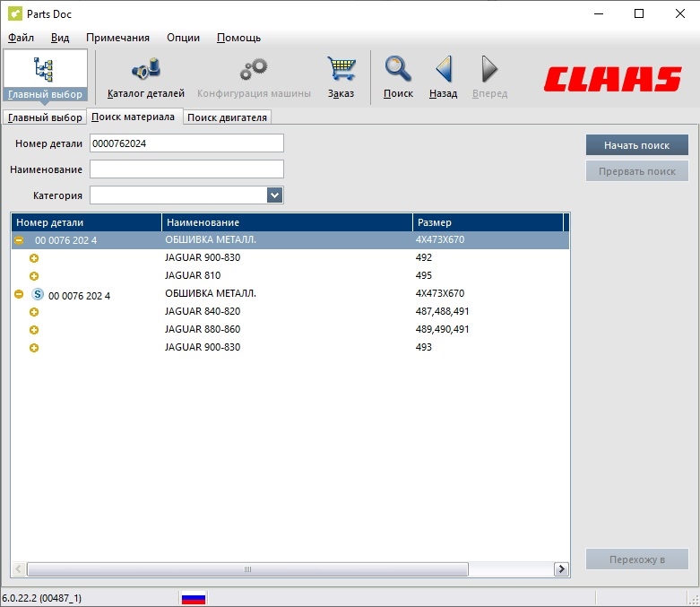Select the first ОБШИВКА МЕТАЛЛ. name cell in highlighted row
The width and height of the screenshot is (700, 607).
pos(211,240)
